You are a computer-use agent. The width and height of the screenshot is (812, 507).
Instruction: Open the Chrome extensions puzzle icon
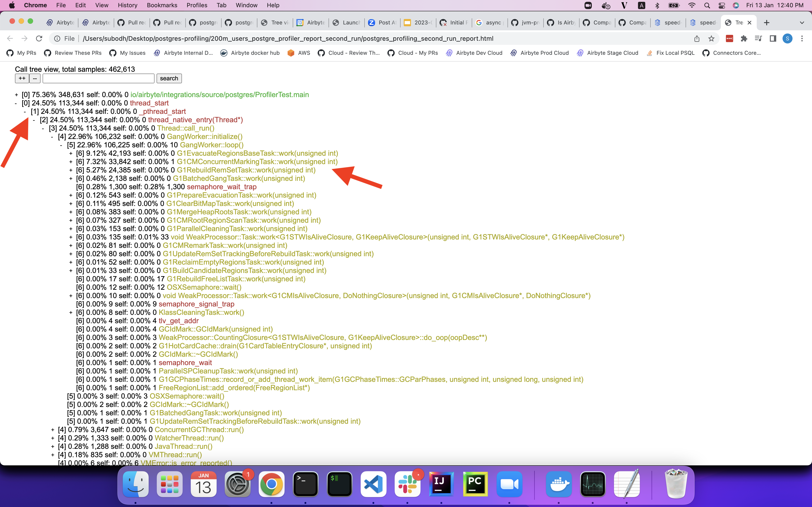[x=744, y=38]
